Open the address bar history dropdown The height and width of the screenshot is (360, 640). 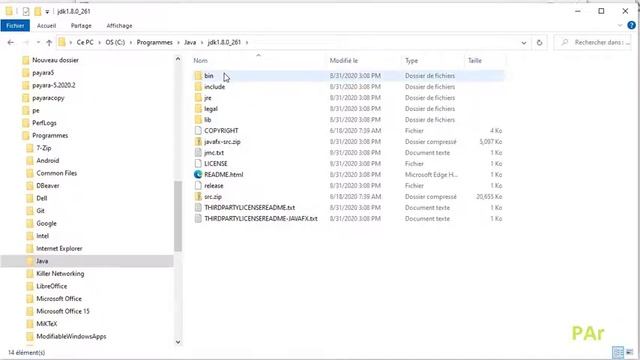(x=524, y=42)
